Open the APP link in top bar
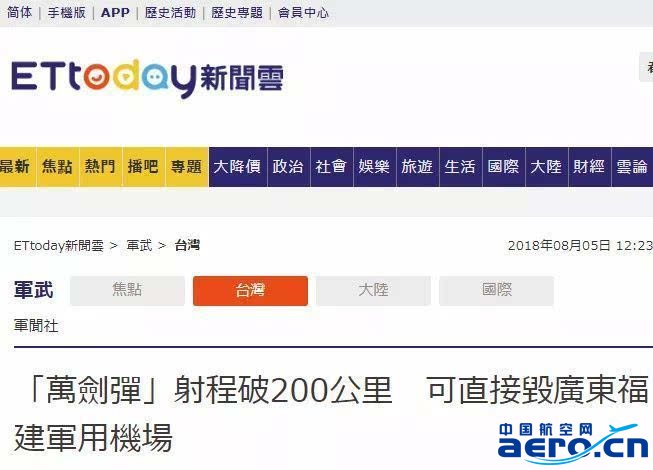 (x=115, y=12)
